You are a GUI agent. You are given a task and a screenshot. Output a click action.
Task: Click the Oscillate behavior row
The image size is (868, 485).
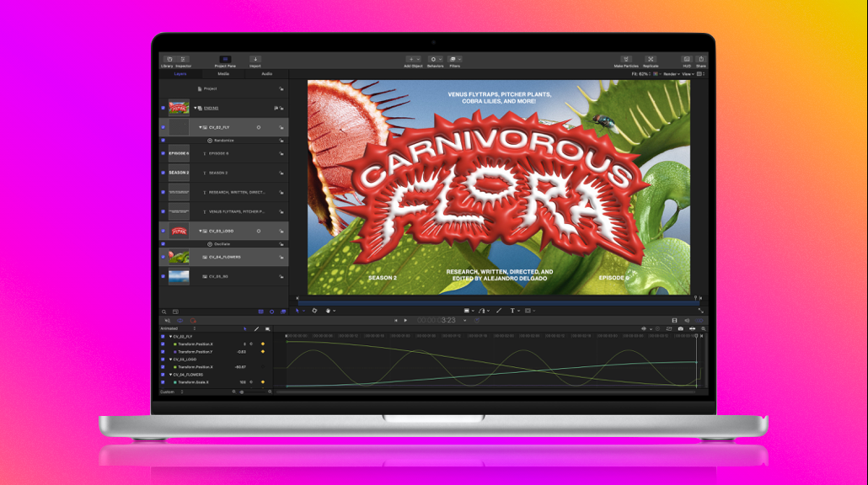coord(223,244)
